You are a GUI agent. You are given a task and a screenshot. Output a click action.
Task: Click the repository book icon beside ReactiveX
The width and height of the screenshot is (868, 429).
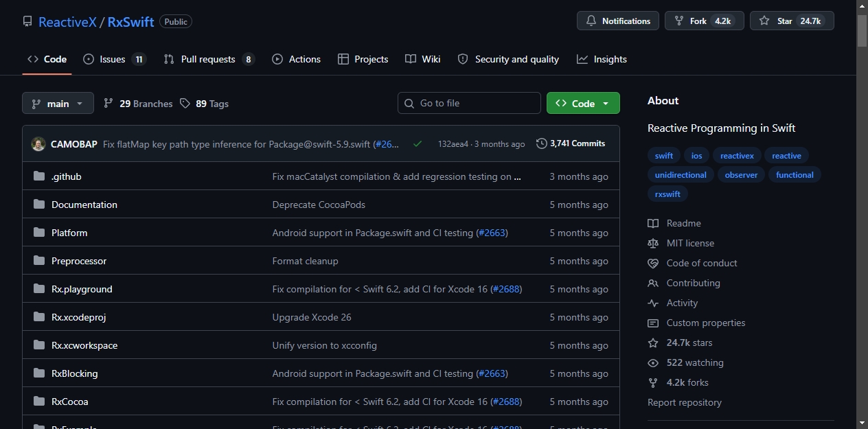point(27,21)
